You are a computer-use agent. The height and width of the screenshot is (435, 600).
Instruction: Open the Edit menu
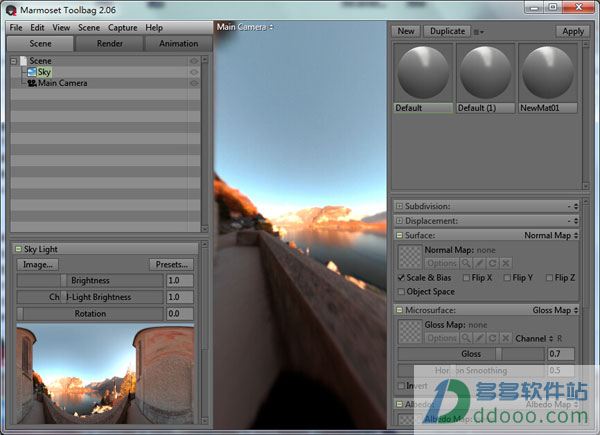click(x=37, y=28)
